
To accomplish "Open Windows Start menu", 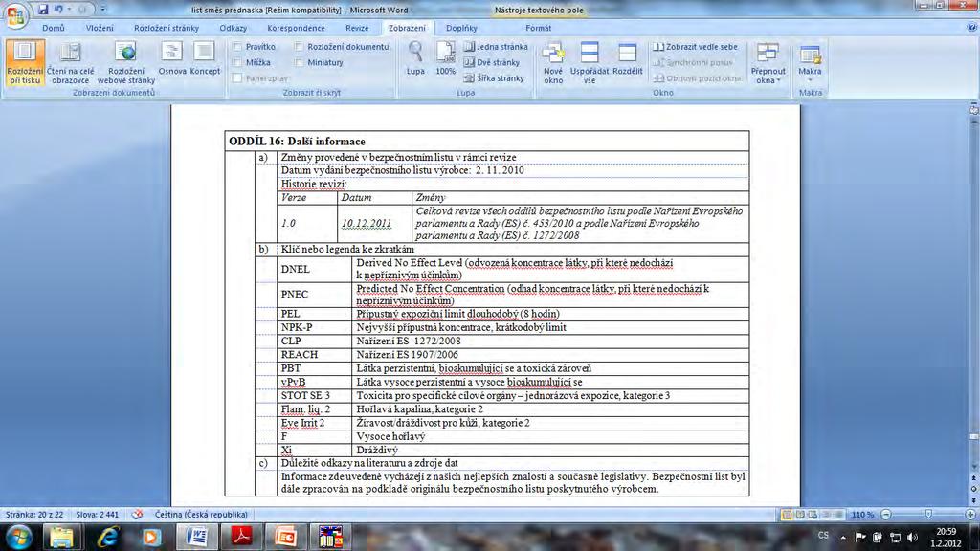I will [17, 537].
